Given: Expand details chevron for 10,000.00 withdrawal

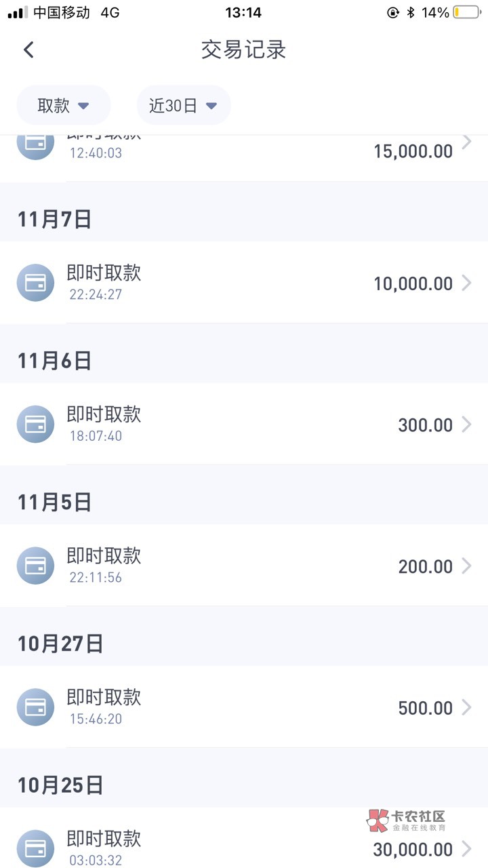Looking at the screenshot, I should [466, 283].
